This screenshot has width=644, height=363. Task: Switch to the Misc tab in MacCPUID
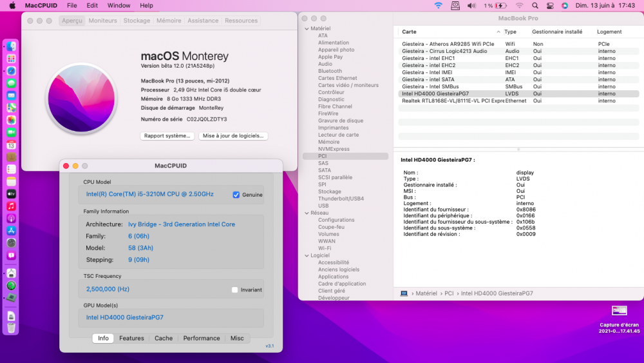[237, 338]
